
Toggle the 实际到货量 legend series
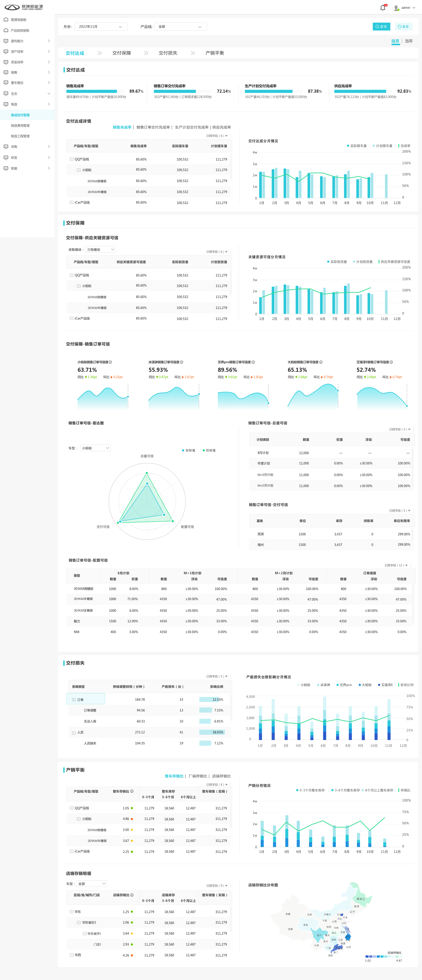coord(337,262)
